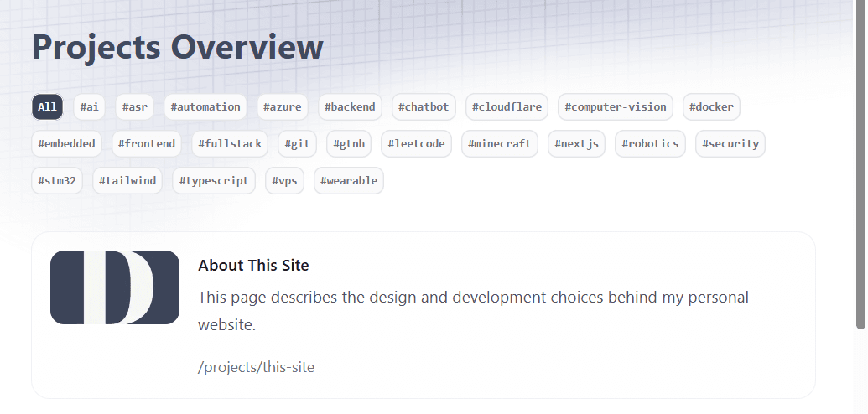Toggle the #asr tag filter
Image resolution: width=868 pixels, height=414 pixels.
(x=134, y=106)
